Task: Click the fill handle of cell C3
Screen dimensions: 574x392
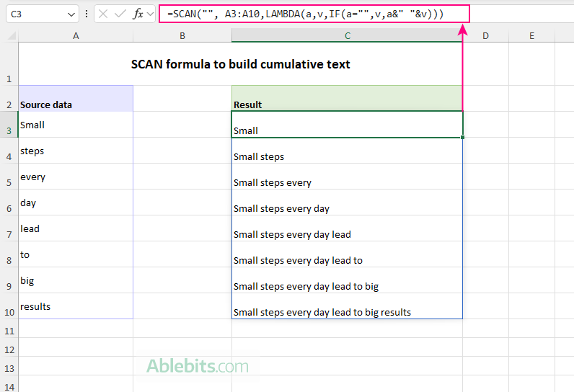Action: tap(463, 137)
